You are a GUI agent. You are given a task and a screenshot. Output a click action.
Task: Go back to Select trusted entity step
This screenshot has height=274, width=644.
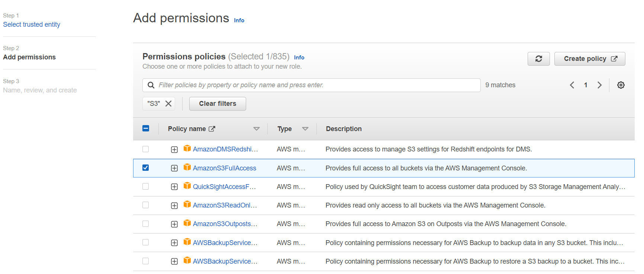click(32, 25)
